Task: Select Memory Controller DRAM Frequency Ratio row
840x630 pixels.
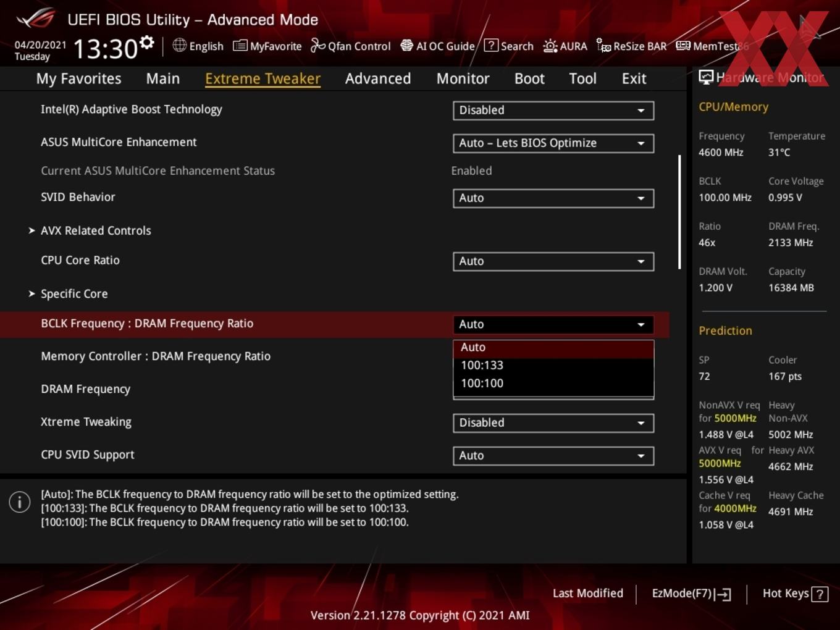Action: [x=156, y=356]
